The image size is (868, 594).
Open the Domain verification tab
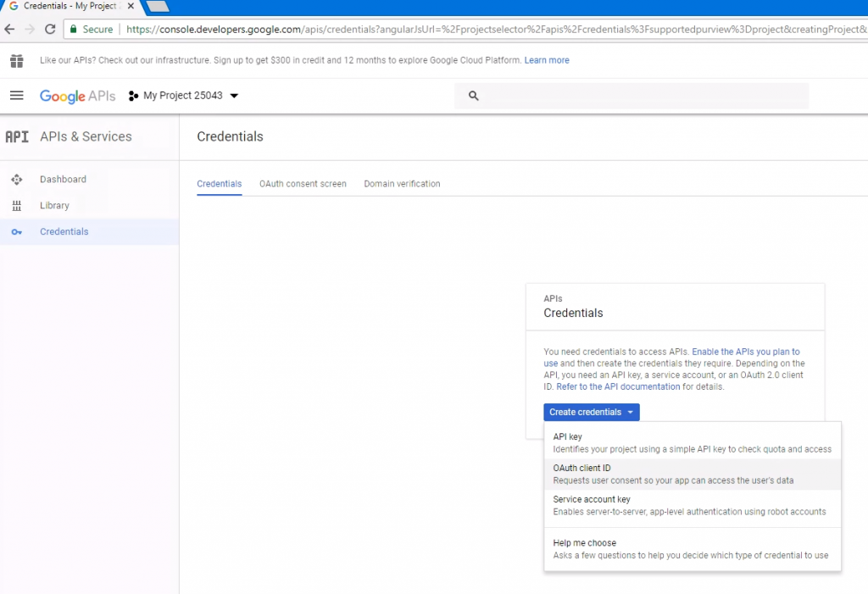[x=402, y=184]
